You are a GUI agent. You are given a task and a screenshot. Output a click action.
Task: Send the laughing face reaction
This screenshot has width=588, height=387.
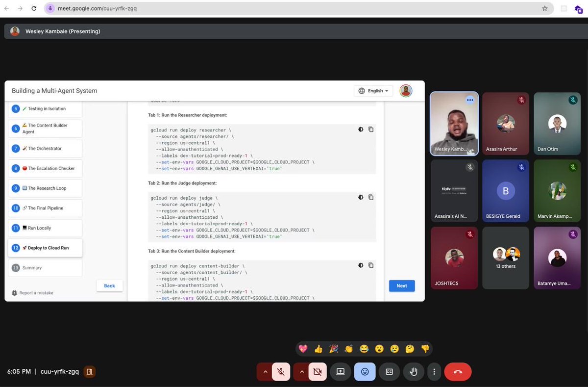click(x=364, y=349)
